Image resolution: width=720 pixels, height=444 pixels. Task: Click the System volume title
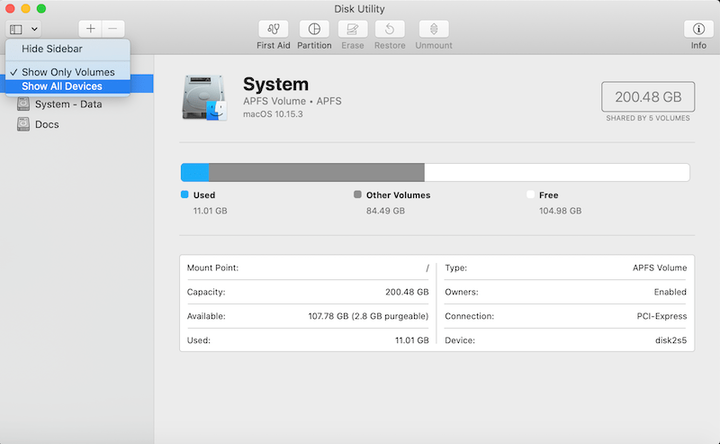tap(276, 84)
